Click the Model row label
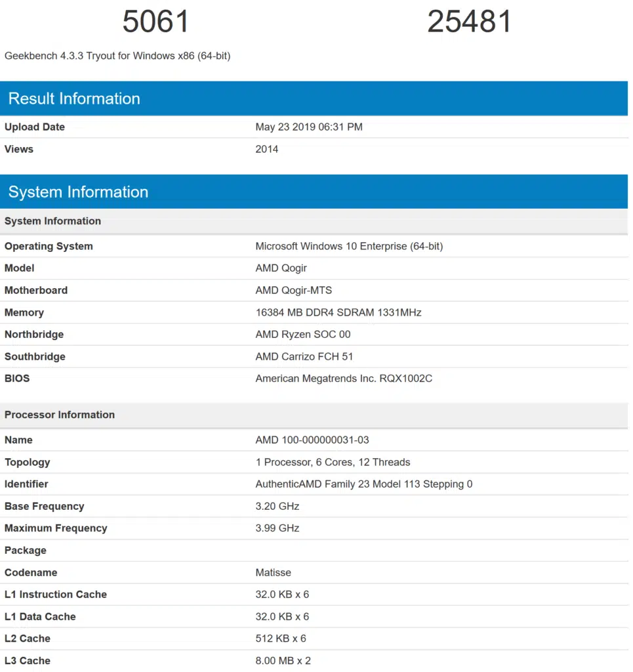 pyautogui.click(x=19, y=268)
